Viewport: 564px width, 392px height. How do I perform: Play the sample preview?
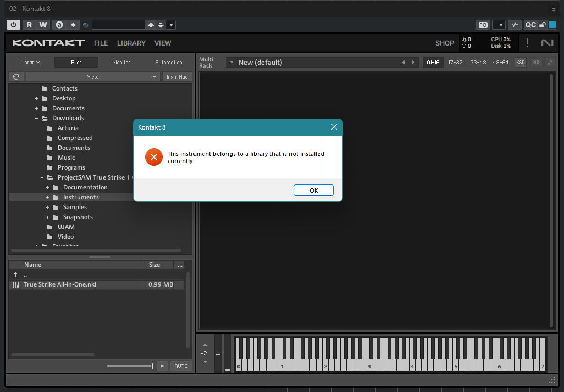coord(162,366)
